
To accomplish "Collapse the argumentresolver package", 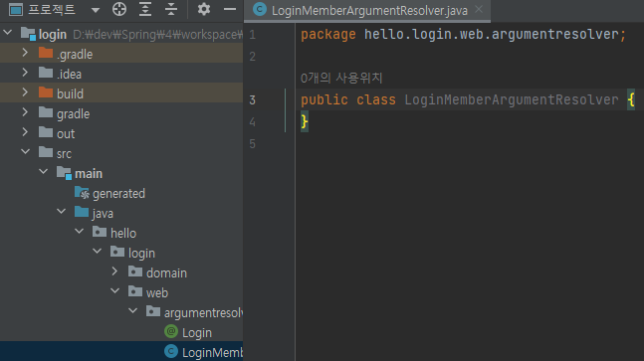I will click(133, 311).
